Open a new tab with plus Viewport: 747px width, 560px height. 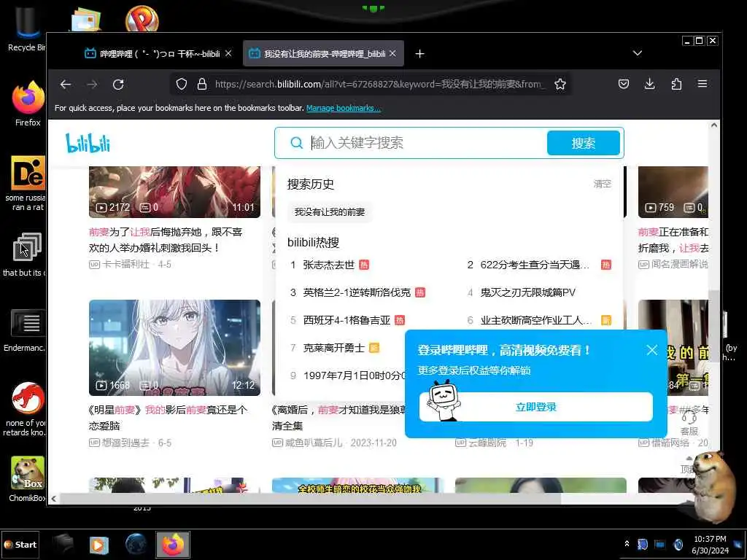419,54
